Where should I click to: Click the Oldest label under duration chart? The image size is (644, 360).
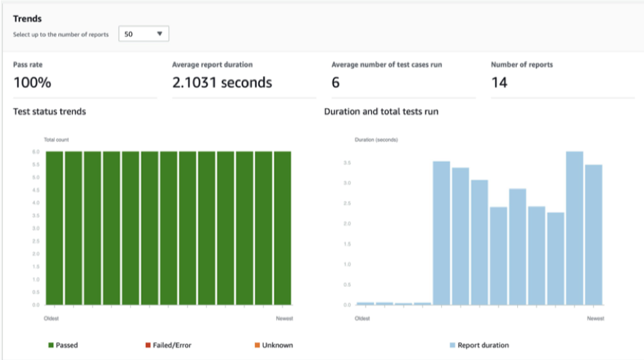point(362,318)
